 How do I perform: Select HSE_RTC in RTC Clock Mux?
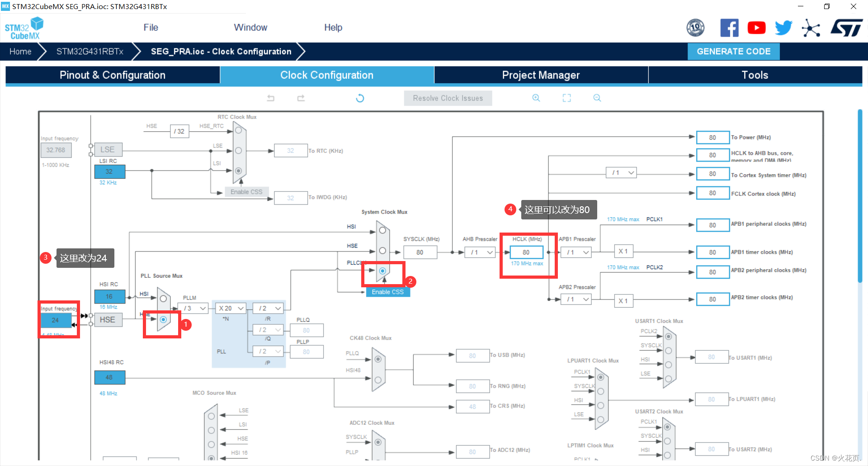[x=239, y=131]
